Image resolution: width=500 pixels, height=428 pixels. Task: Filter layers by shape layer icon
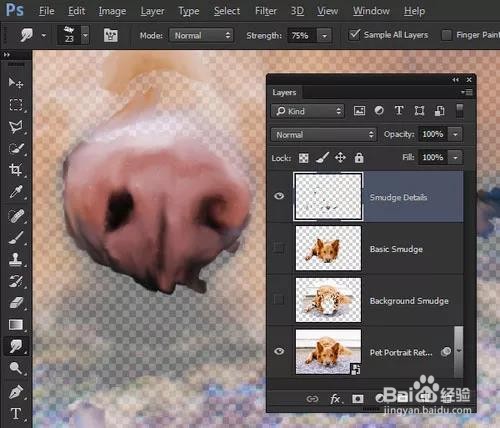pyautogui.click(x=419, y=111)
